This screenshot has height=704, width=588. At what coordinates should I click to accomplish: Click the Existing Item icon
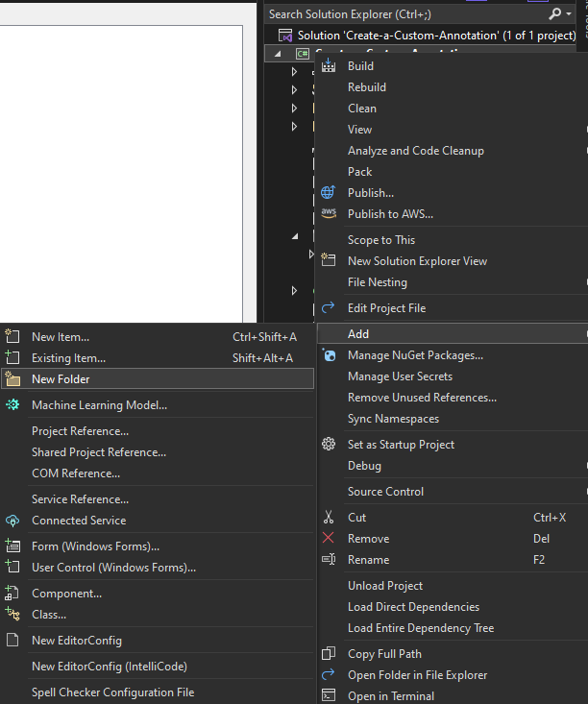pyautogui.click(x=12, y=357)
